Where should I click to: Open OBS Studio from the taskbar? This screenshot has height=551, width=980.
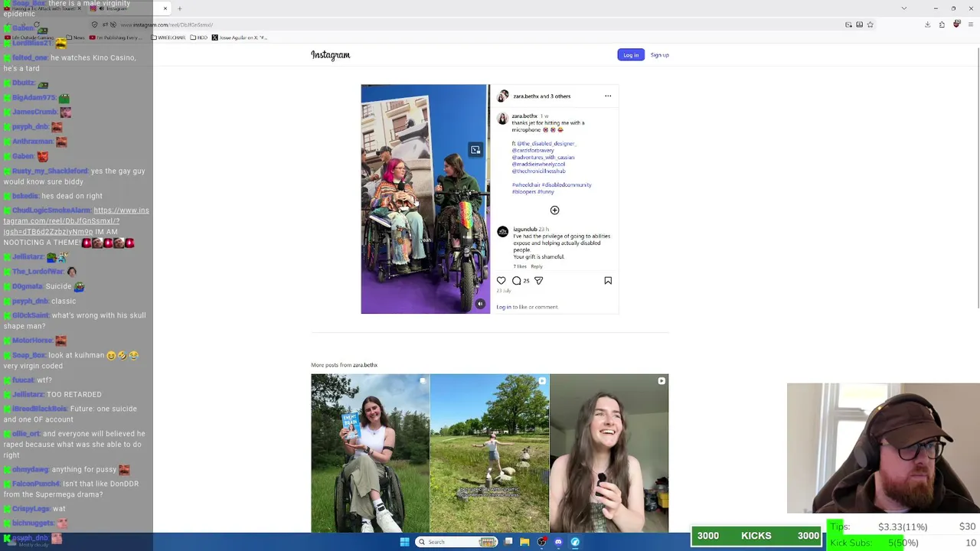pyautogui.click(x=541, y=542)
